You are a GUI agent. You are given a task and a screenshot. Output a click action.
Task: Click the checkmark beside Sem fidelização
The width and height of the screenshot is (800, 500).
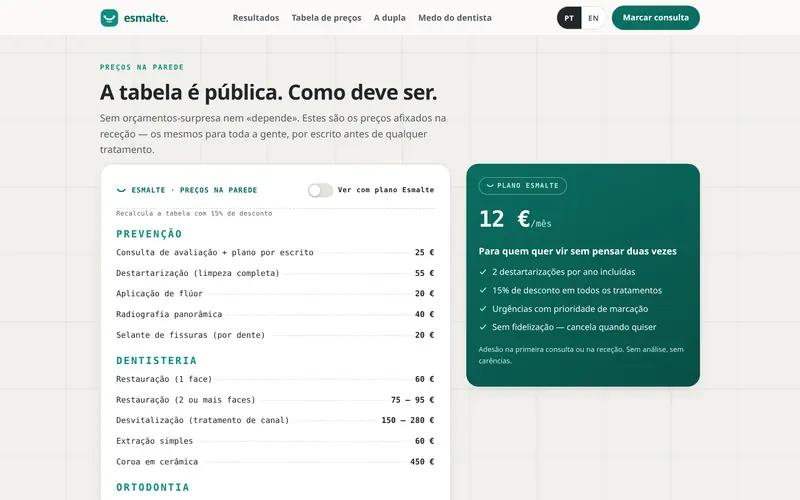(483, 327)
